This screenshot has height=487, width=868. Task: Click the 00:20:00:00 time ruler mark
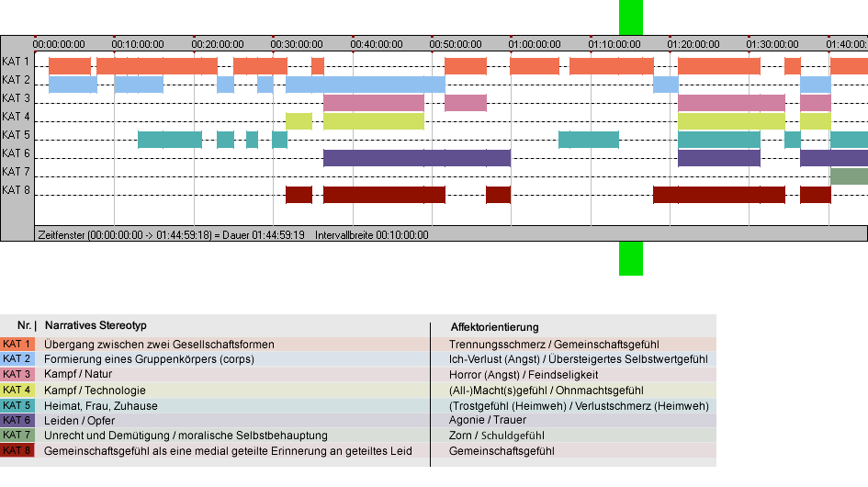click(218, 44)
